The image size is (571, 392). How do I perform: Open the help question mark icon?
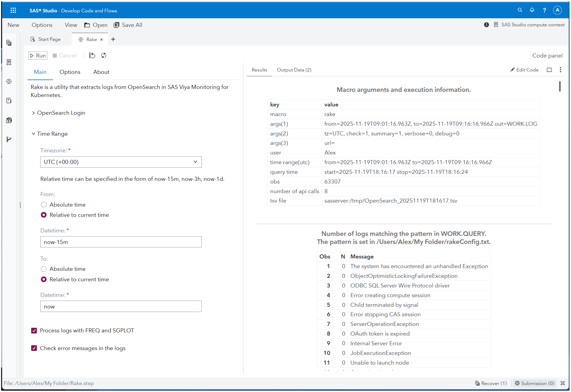click(x=544, y=10)
